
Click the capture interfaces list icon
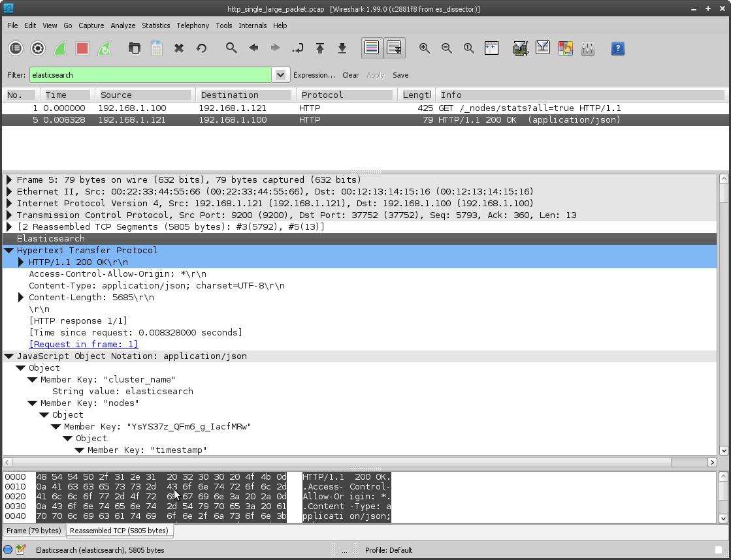click(16, 48)
